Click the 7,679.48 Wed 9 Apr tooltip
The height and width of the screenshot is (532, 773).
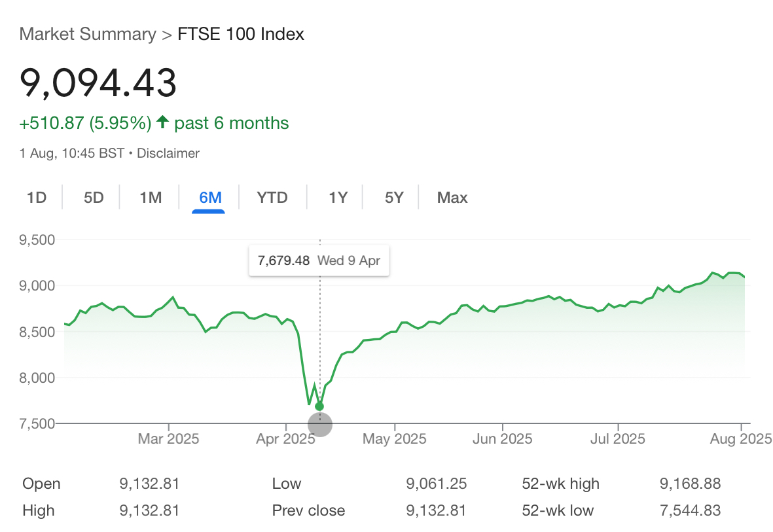(319, 260)
